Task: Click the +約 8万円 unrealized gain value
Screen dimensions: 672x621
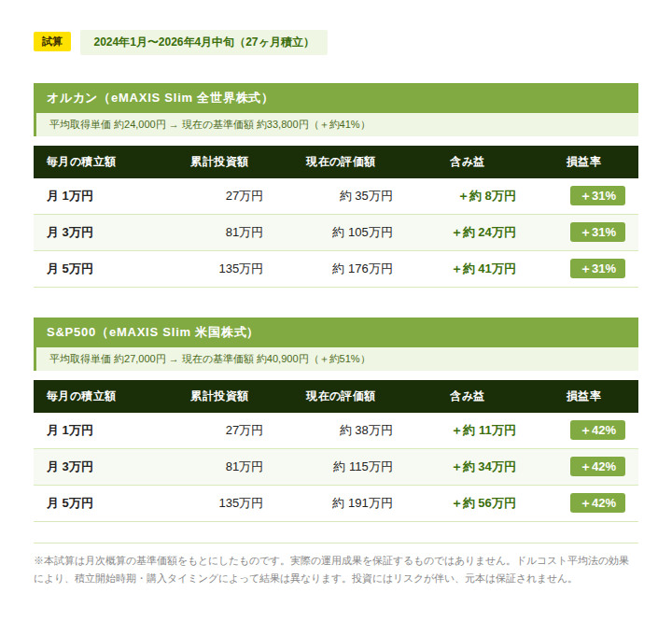Action: (x=487, y=196)
